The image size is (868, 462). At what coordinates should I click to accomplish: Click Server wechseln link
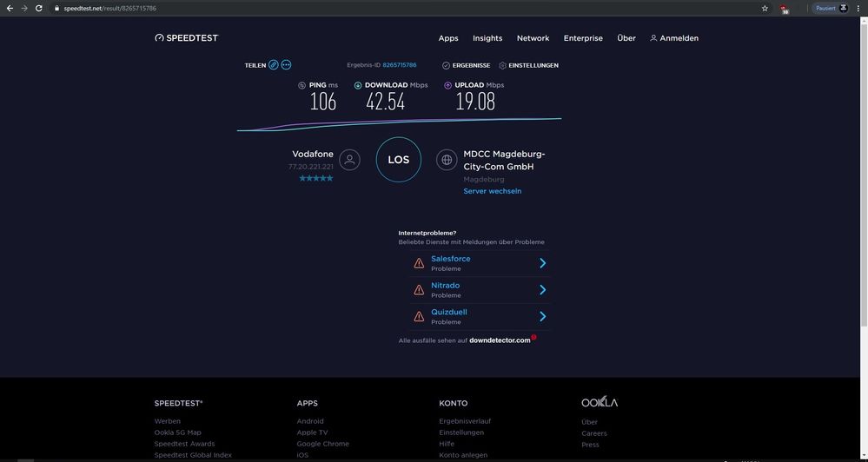[x=493, y=191]
